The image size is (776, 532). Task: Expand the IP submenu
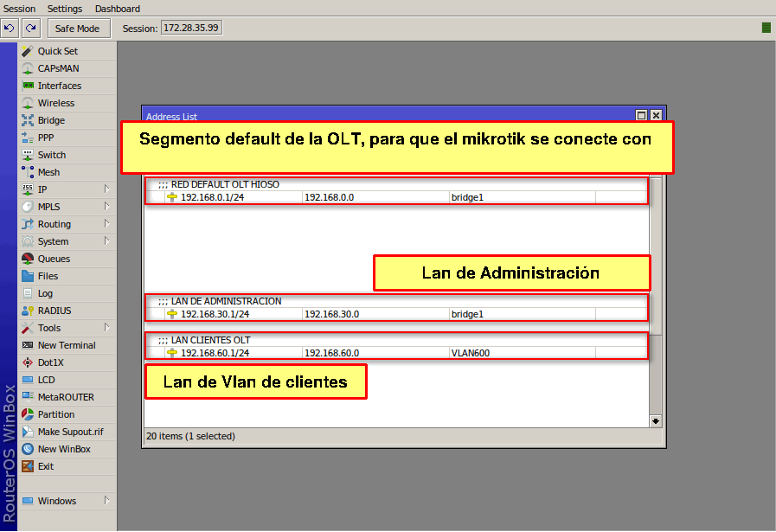[x=106, y=189]
